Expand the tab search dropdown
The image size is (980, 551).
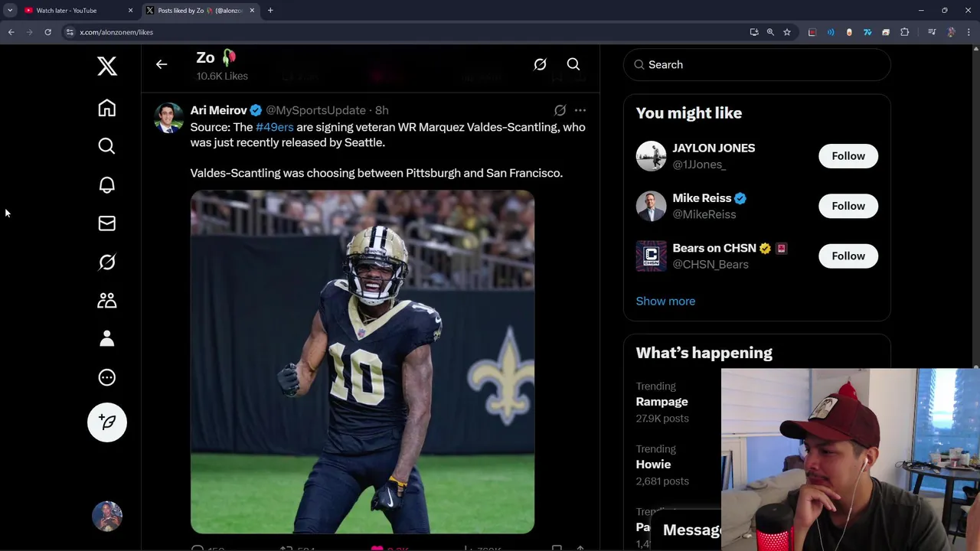click(10, 11)
